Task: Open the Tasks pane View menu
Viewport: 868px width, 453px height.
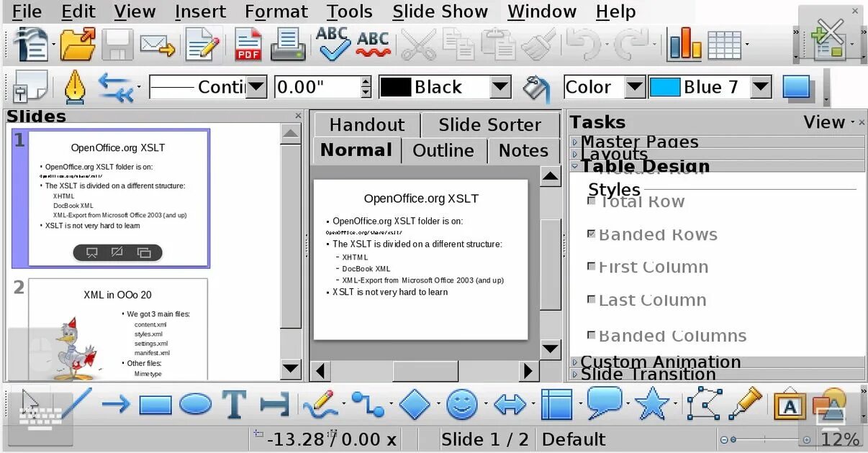Action: point(828,122)
